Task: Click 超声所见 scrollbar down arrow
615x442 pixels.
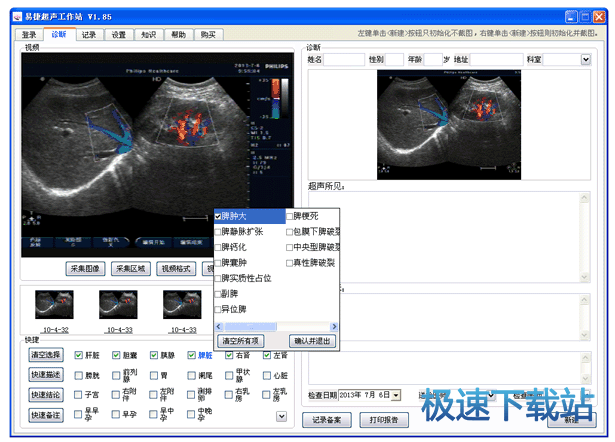Action: click(584, 276)
